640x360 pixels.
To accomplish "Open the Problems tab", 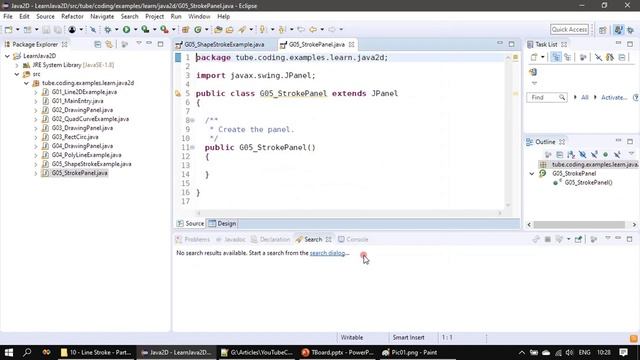I will click(193, 240).
